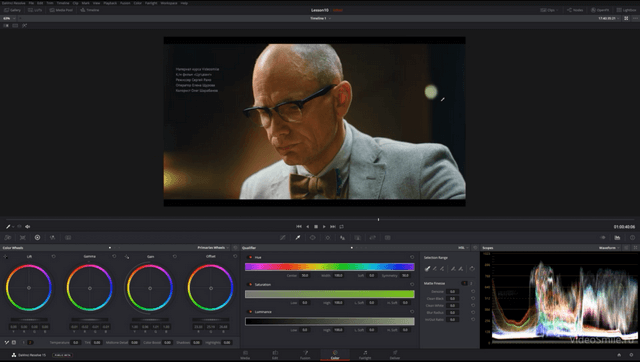Open the Sizing palette
Screen dimensions: 640x362
click(373, 238)
